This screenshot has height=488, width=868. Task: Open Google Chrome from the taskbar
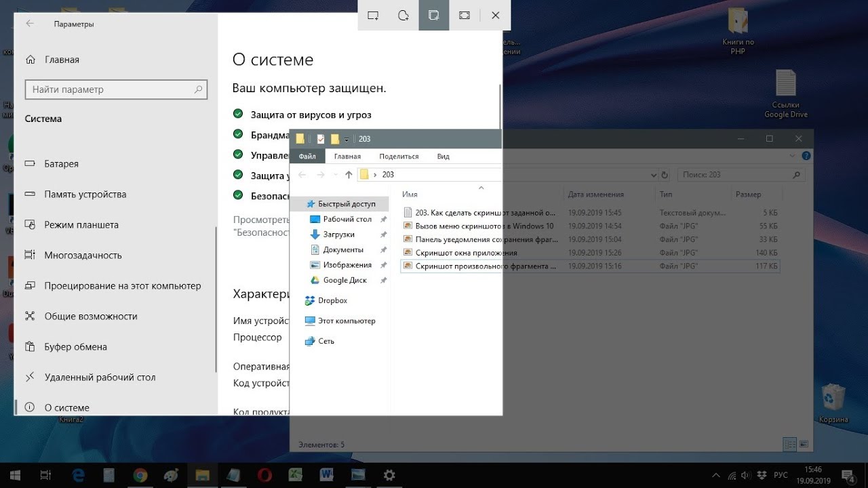coord(140,475)
